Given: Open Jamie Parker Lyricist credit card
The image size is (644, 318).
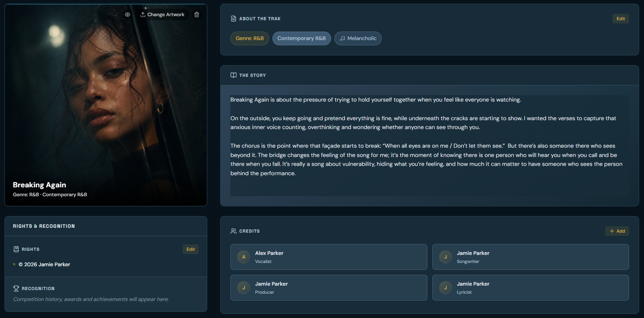Looking at the screenshot, I should [x=531, y=288].
